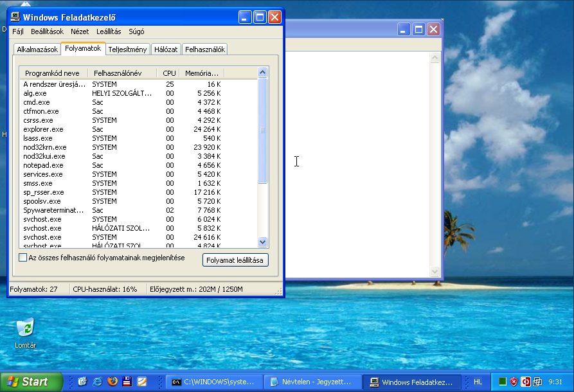Select the csrss.exe process row

coord(139,120)
